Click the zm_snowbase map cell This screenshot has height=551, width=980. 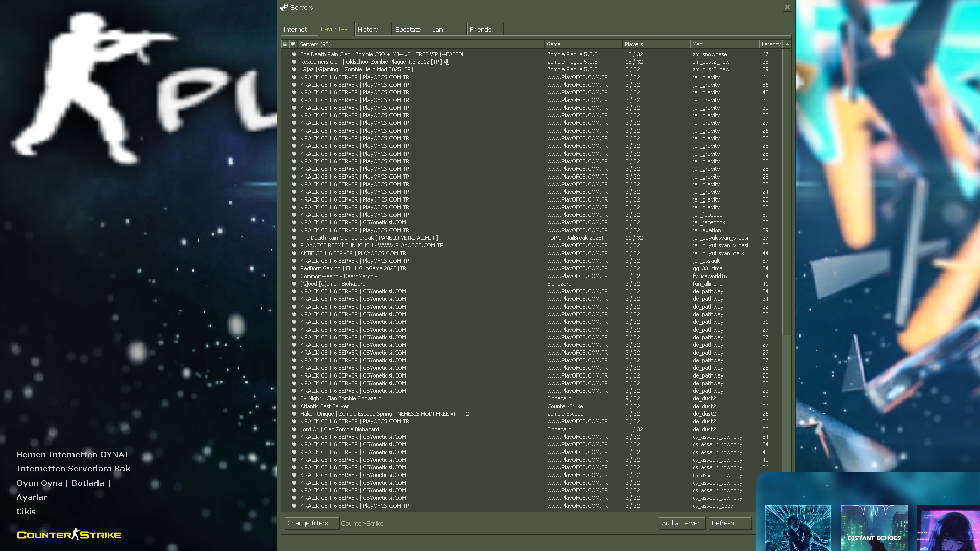[x=709, y=54]
